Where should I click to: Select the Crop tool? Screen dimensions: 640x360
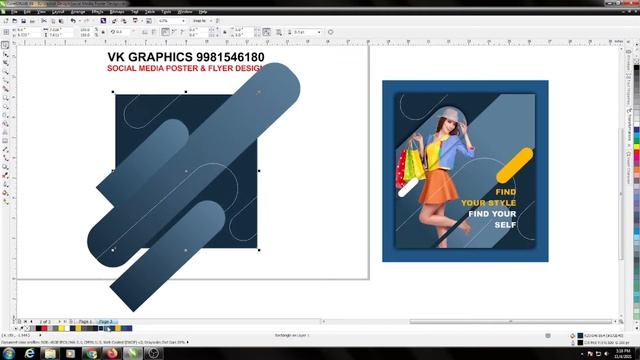pos(5,63)
